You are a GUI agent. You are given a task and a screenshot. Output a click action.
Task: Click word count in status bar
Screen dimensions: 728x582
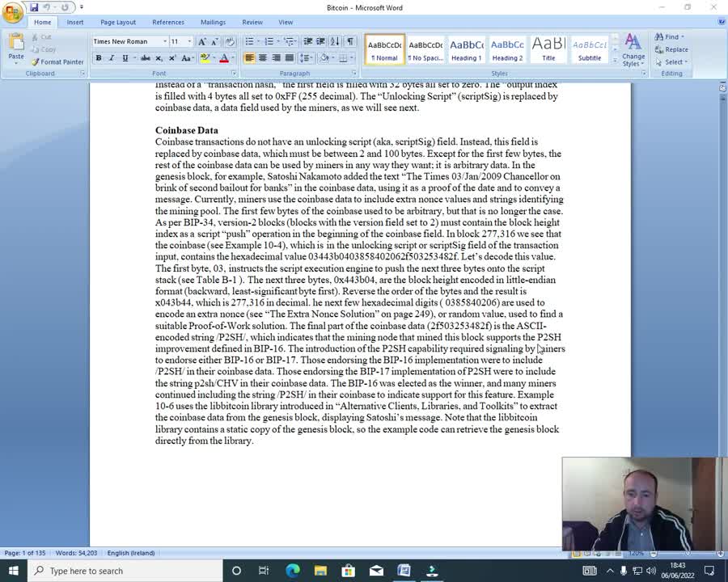coord(76,553)
